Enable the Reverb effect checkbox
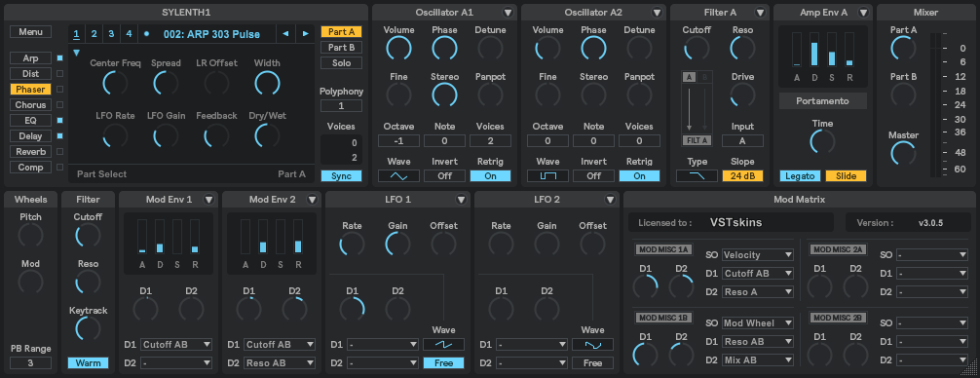This screenshot has width=980, height=378. pos(60,151)
